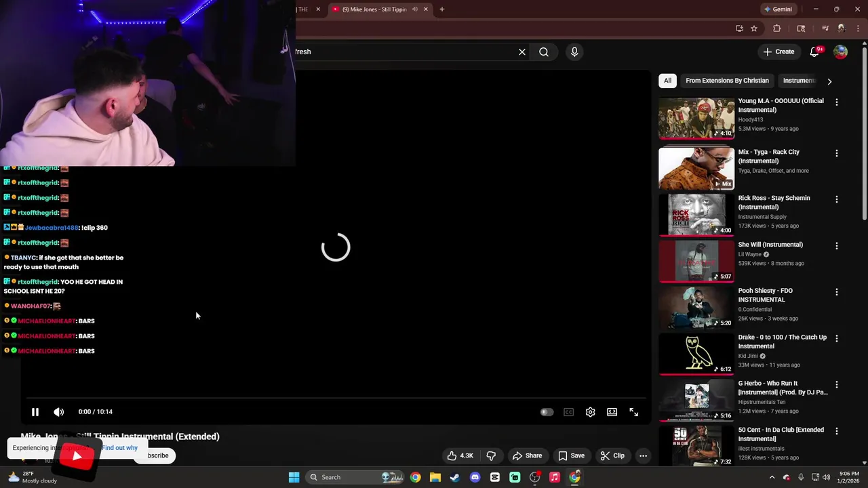Click the video progress bar
Image resolution: width=868 pixels, height=488 pixels.
click(x=335, y=398)
